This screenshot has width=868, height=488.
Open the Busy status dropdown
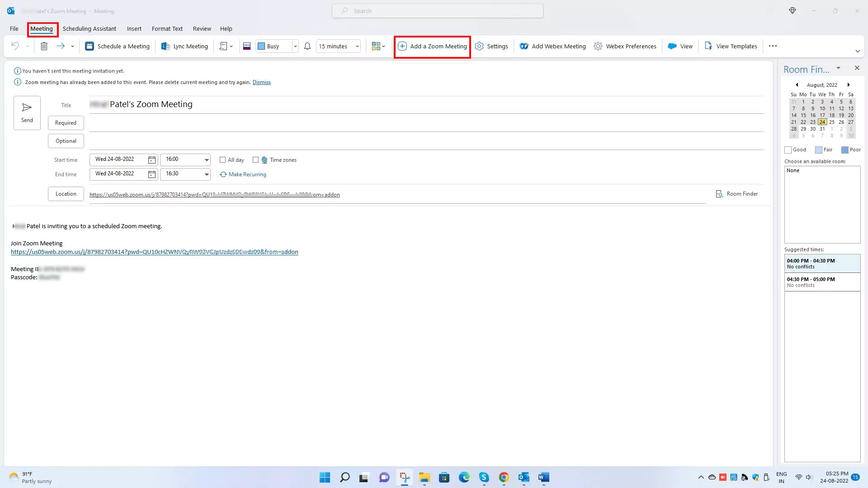tap(295, 46)
